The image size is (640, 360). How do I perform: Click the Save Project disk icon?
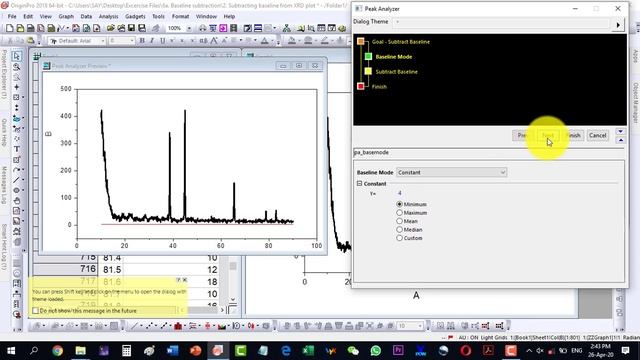tap(131, 28)
